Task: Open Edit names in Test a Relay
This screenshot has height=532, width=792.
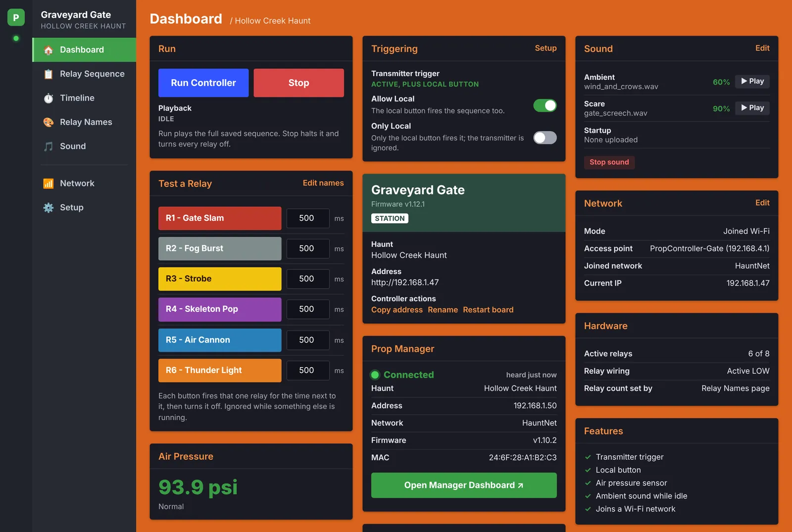Action: click(x=323, y=183)
